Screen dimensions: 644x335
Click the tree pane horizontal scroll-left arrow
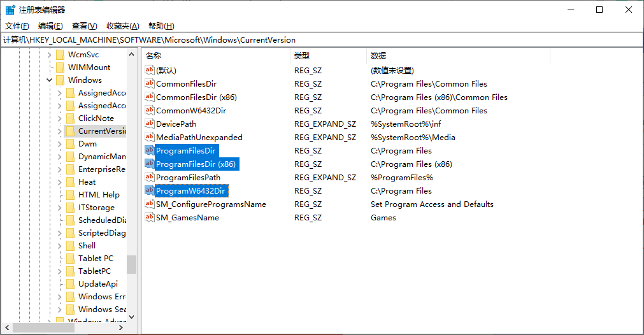click(6, 327)
